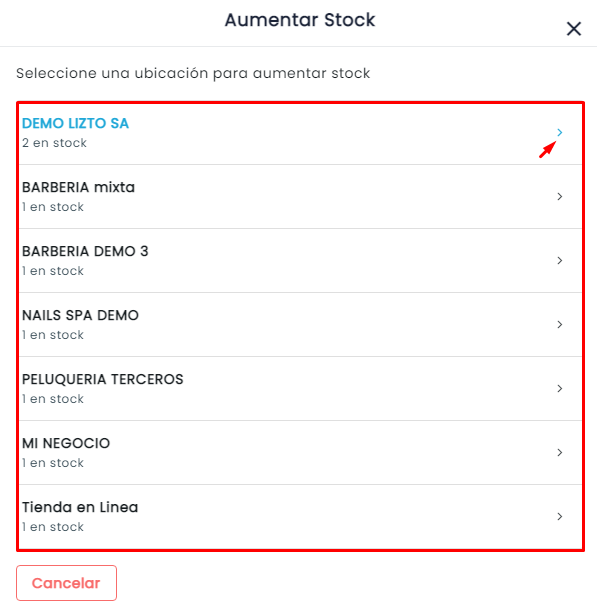
Task: Select the BARBERIA DEMO 3 location name
Action: 85,251
